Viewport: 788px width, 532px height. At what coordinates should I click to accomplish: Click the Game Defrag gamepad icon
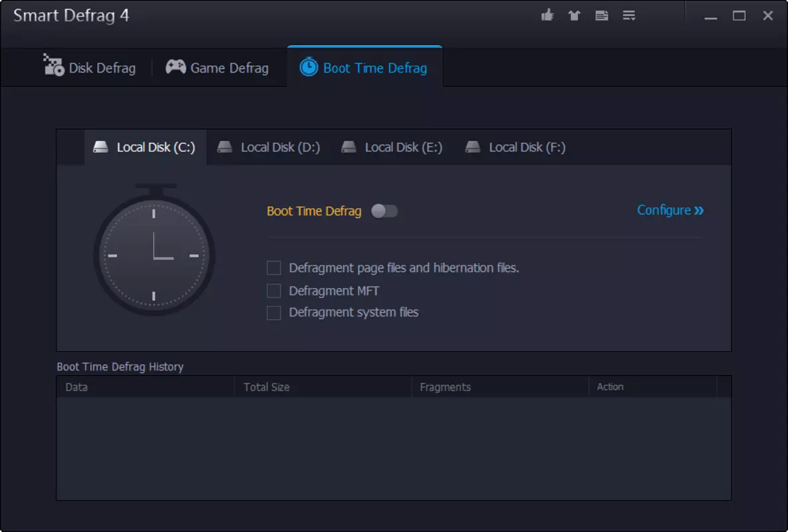(x=176, y=66)
